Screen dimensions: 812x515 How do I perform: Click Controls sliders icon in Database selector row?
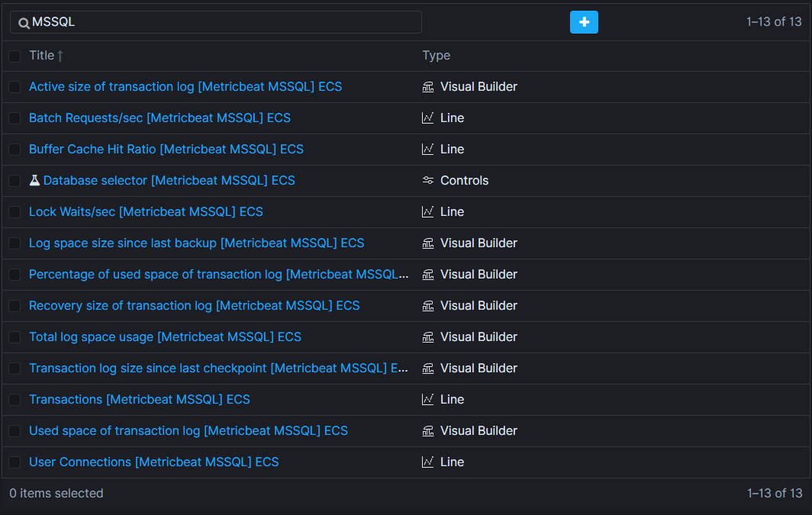(x=427, y=180)
